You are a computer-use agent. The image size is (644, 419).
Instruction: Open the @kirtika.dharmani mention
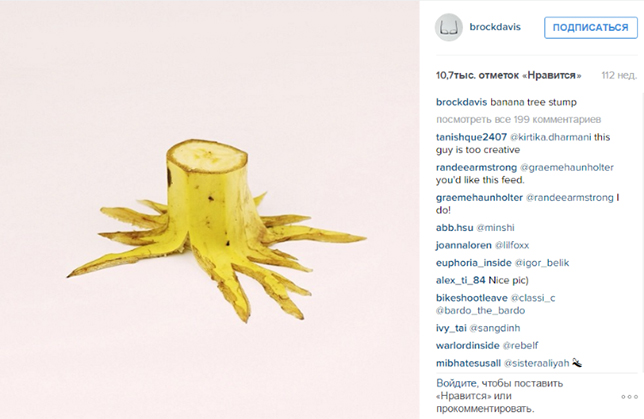tap(550, 137)
